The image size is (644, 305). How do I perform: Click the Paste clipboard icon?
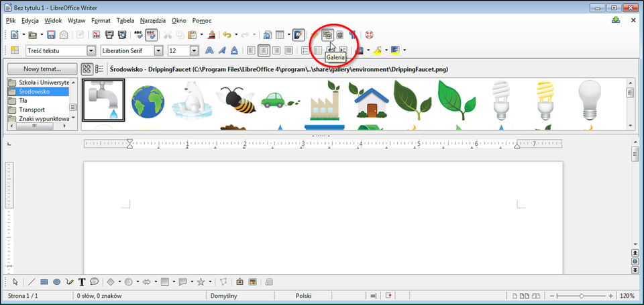(x=193, y=35)
